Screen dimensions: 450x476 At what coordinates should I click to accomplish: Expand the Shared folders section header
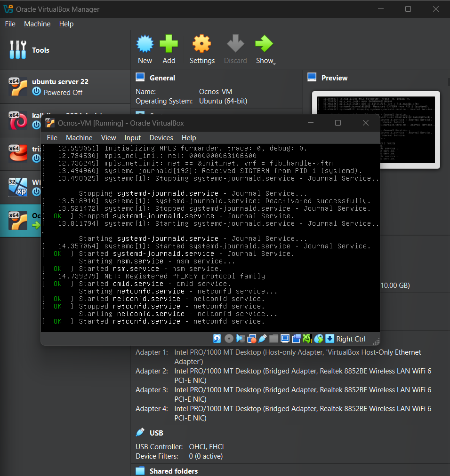pyautogui.click(x=173, y=471)
